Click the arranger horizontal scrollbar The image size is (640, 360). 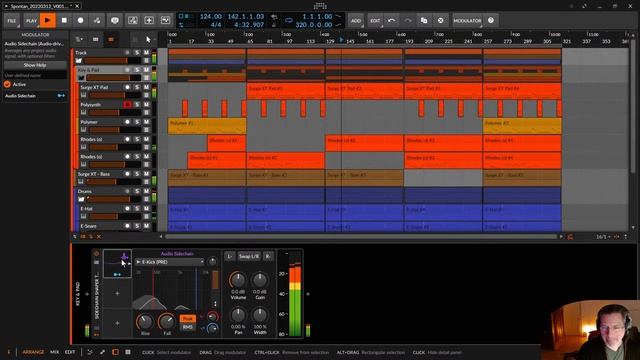coord(361,236)
